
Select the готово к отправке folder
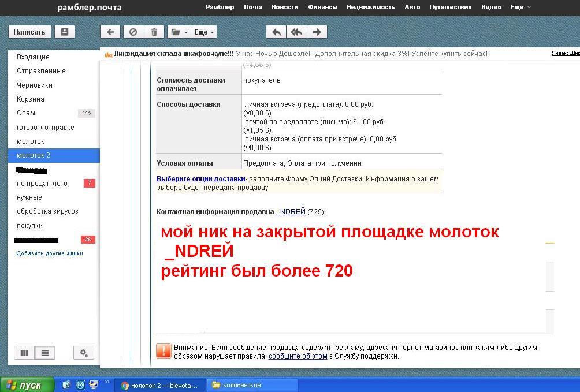[46, 128]
